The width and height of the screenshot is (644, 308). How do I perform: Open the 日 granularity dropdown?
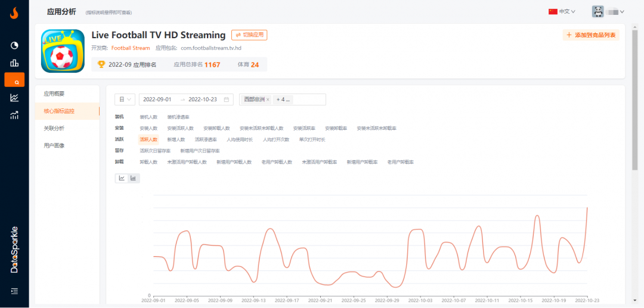125,99
